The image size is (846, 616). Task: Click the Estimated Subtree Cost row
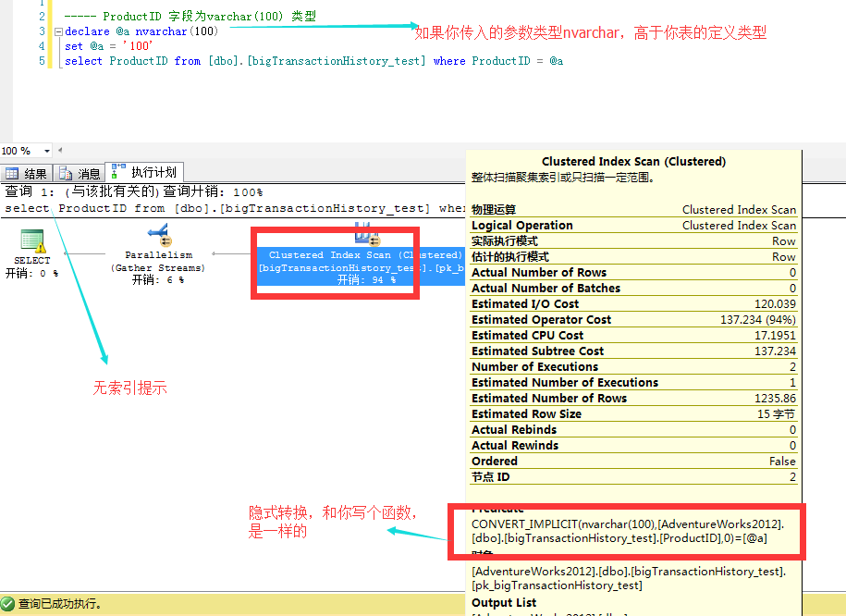(633, 351)
